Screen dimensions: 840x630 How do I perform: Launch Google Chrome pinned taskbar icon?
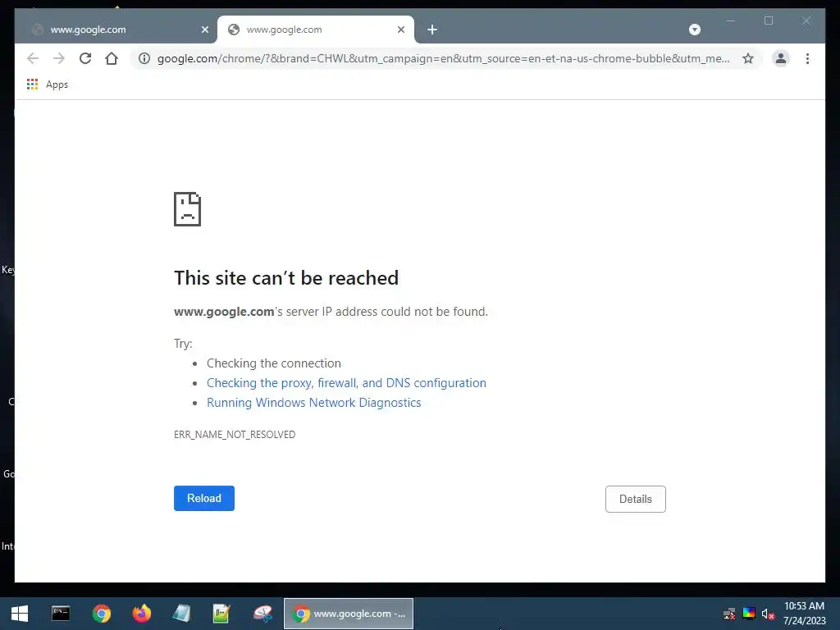(101, 614)
